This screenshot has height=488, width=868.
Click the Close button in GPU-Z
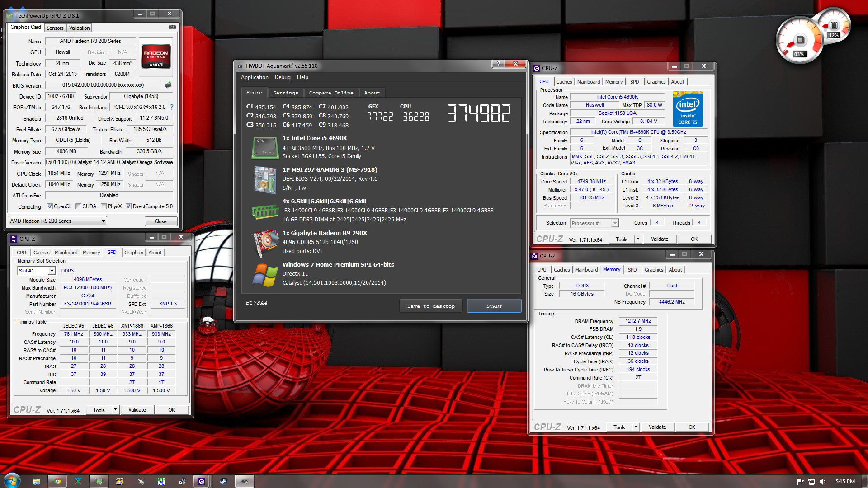[160, 221]
